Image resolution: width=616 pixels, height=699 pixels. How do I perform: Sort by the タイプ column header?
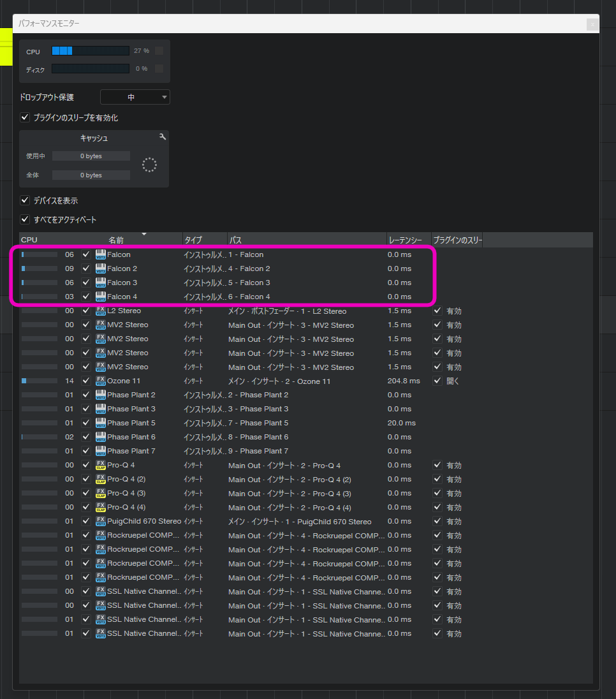tap(205, 240)
